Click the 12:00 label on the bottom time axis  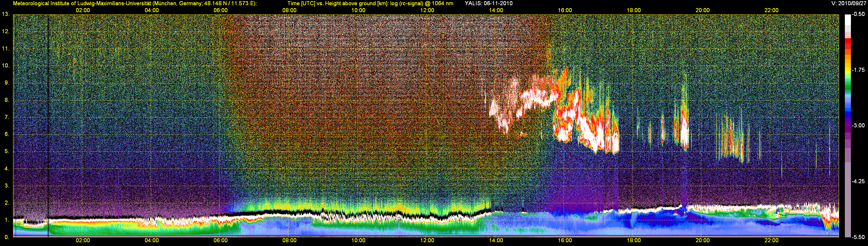pyautogui.click(x=427, y=241)
